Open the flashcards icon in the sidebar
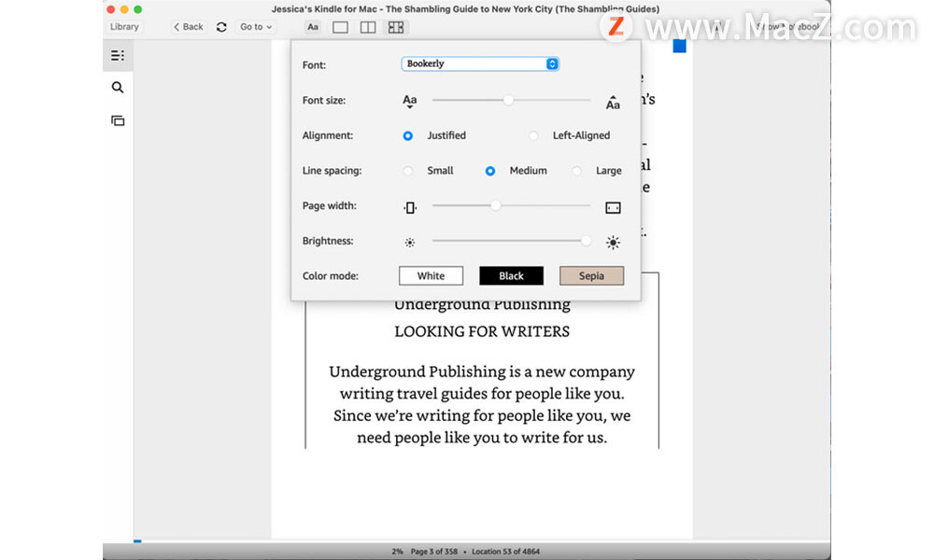Screen dimensions: 934x560 point(118,120)
